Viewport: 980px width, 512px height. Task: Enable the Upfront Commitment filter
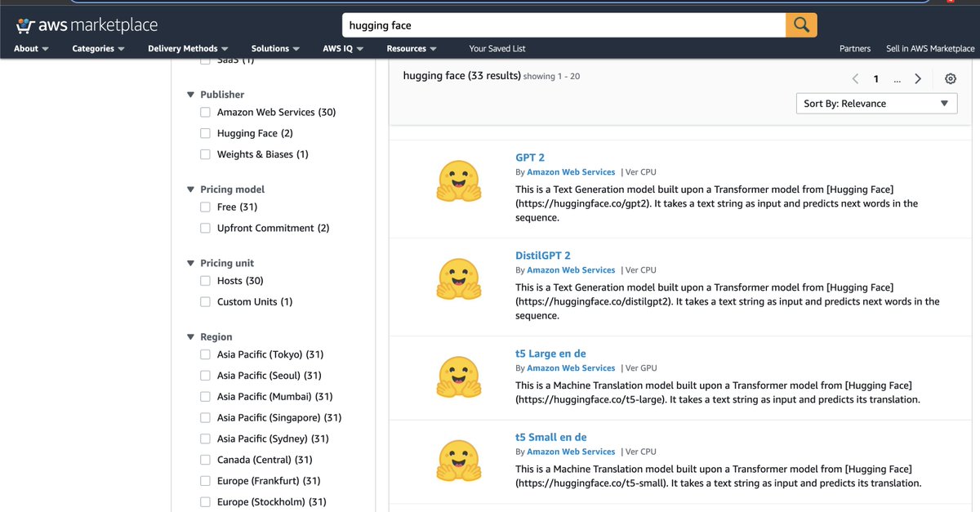coord(206,228)
